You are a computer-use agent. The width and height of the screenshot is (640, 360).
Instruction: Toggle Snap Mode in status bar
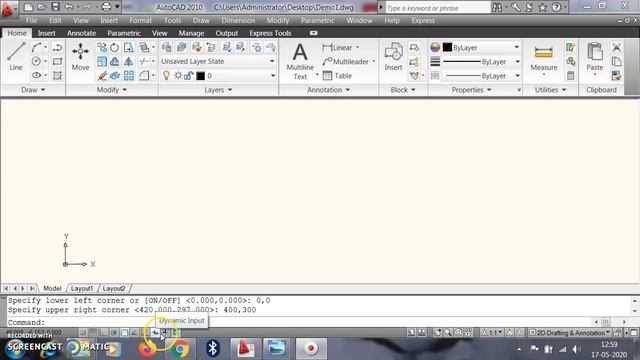(84, 333)
